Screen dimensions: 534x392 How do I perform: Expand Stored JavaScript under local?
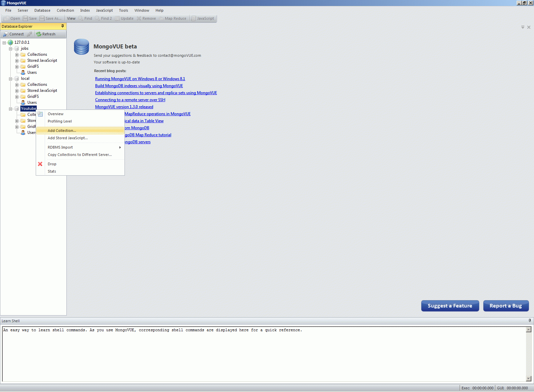coord(17,91)
